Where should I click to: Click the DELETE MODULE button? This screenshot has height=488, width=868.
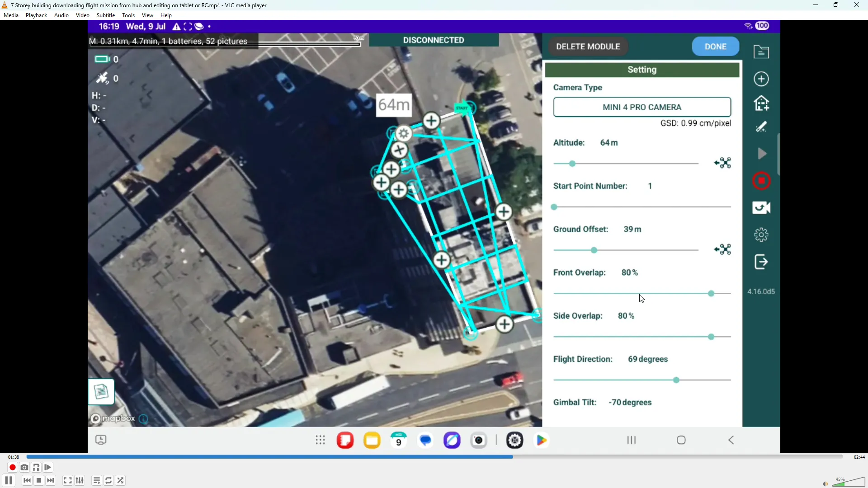click(588, 47)
